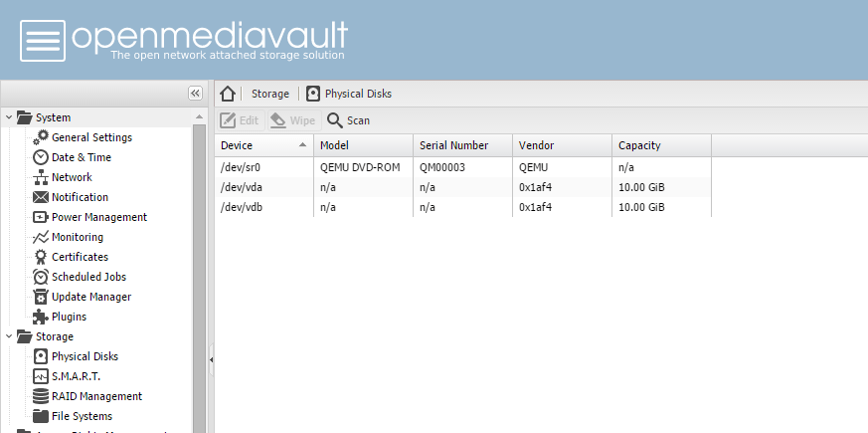
Task: Select the /dev/vdb device row
Action: [x=462, y=207]
